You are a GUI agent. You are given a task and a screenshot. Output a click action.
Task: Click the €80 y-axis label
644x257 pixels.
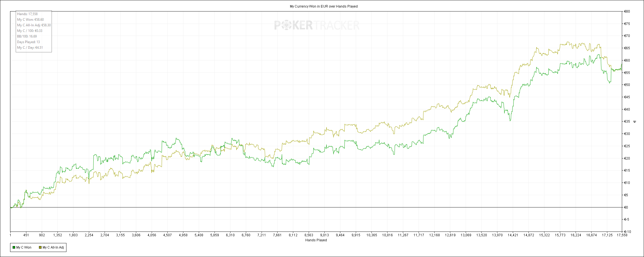[627, 11]
